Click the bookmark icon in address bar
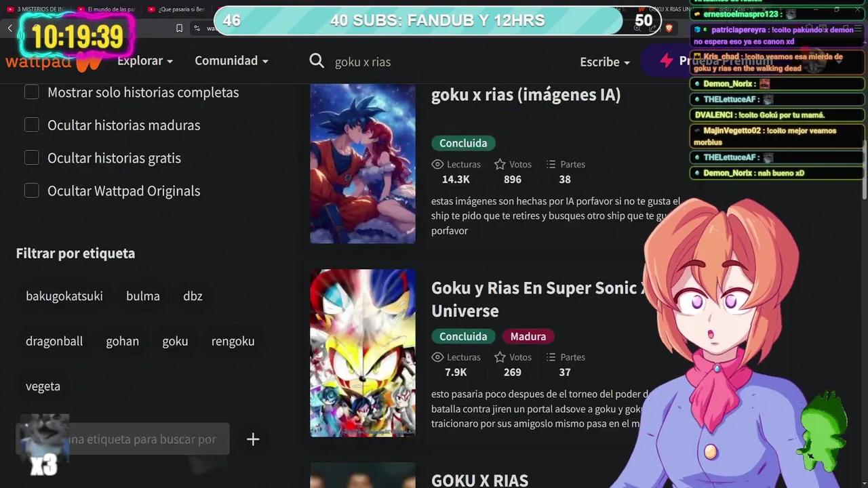 point(179,28)
